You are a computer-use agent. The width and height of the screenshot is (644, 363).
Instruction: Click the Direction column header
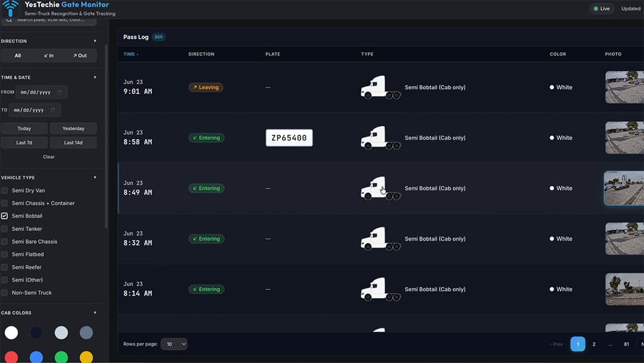click(202, 54)
